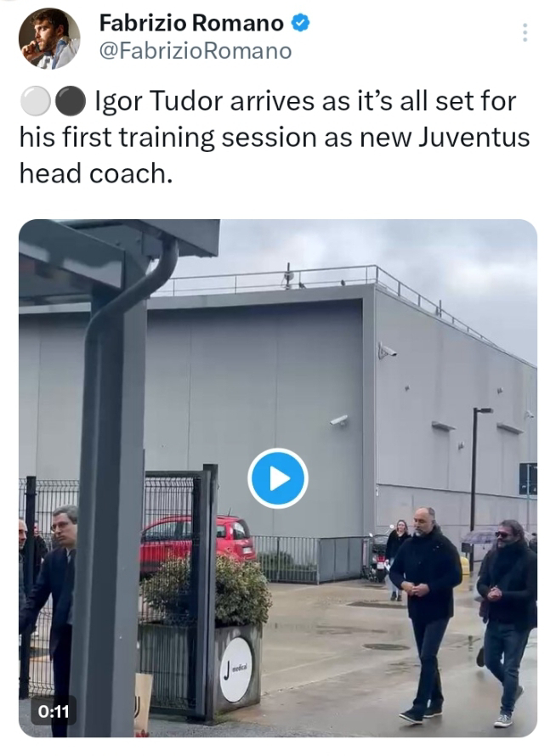Click the 0:11 video duration badge
This screenshot has width=556, height=756.
pos(54,711)
